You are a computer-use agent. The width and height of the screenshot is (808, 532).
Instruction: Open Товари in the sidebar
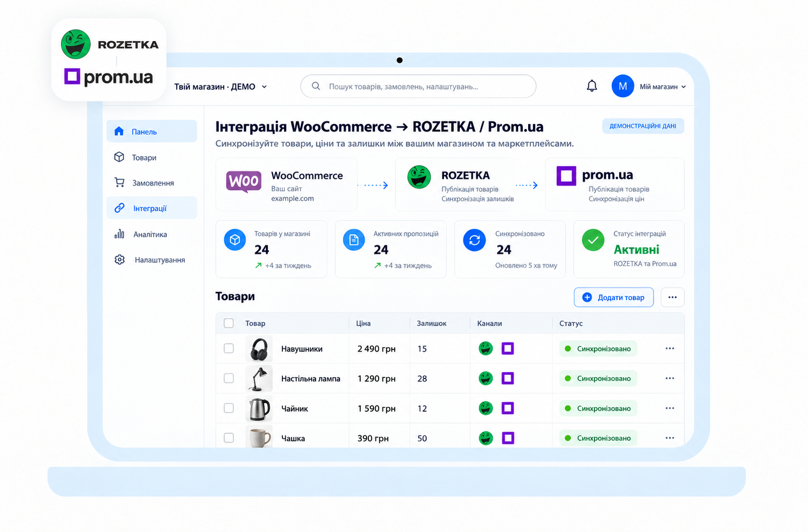coord(152,157)
